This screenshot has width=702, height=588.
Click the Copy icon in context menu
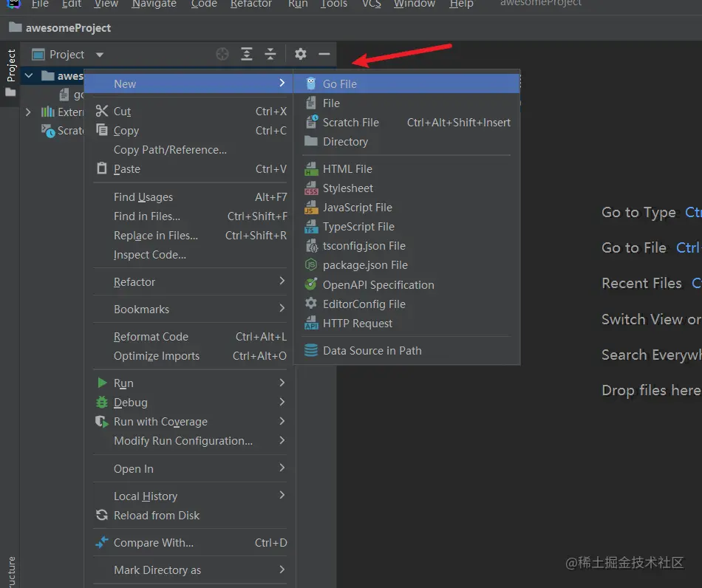pyautogui.click(x=102, y=130)
